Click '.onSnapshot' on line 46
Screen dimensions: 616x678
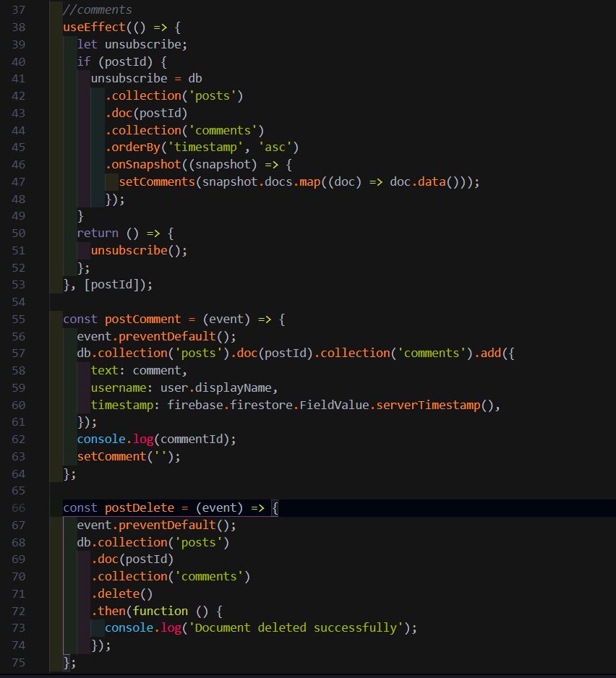tap(143, 164)
